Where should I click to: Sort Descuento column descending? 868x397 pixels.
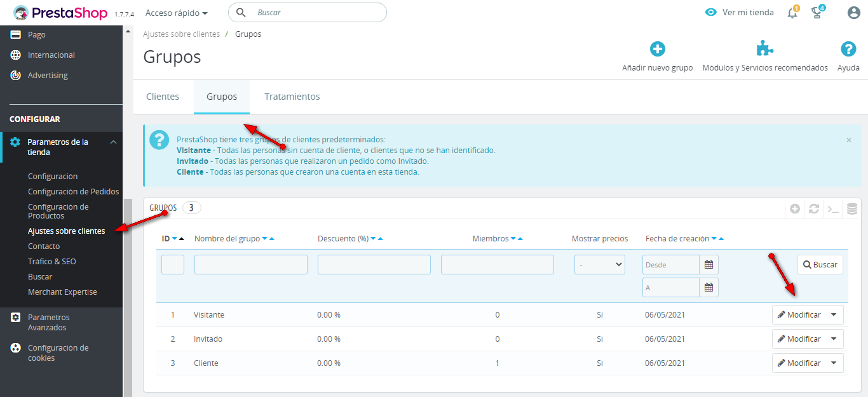(x=373, y=239)
